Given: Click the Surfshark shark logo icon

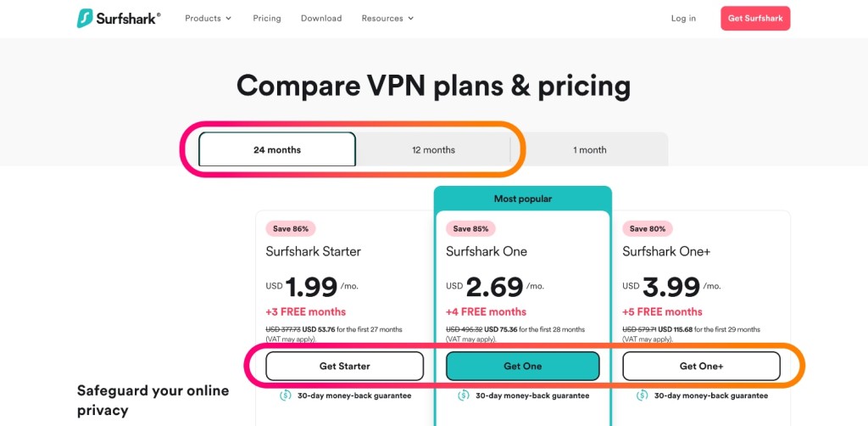Looking at the screenshot, I should point(85,19).
